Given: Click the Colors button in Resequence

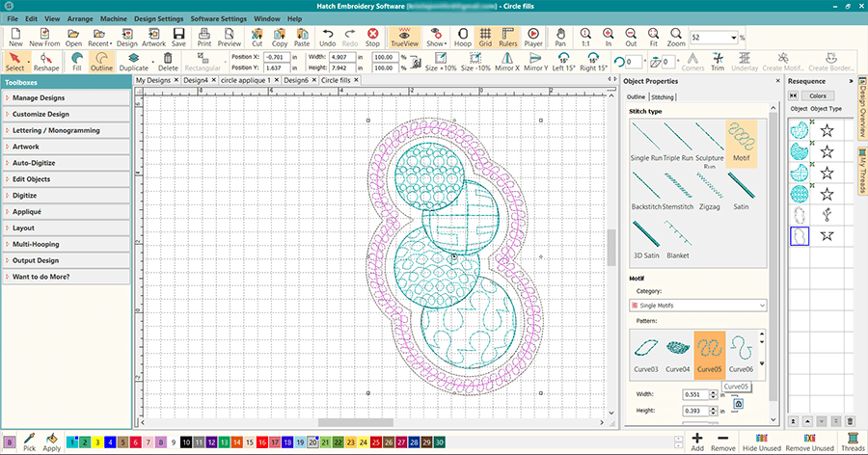Looking at the screenshot, I should pyautogui.click(x=816, y=96).
